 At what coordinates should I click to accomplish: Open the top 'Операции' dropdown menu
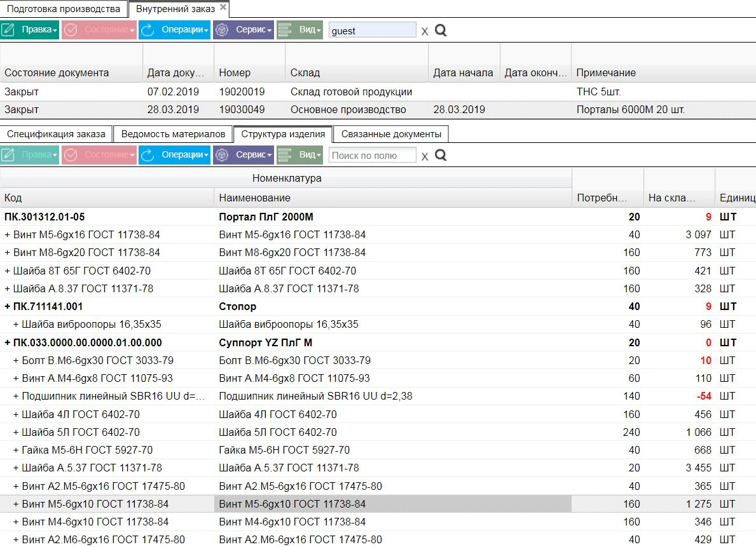175,30
